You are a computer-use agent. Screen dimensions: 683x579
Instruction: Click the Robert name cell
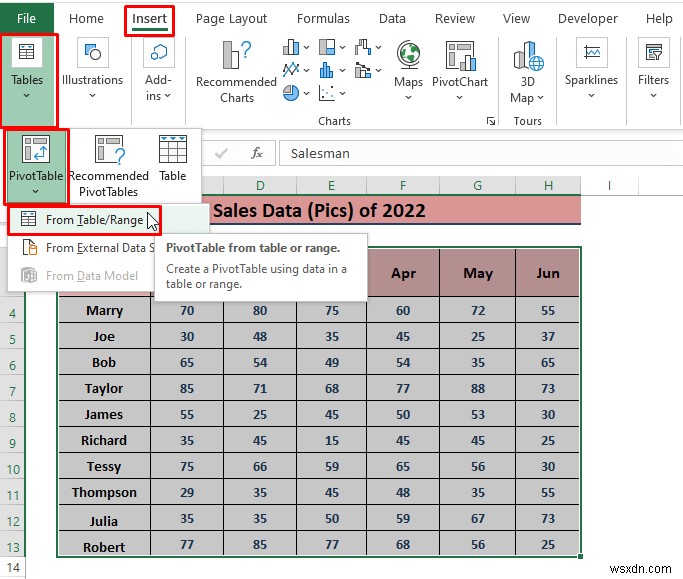tap(105, 546)
